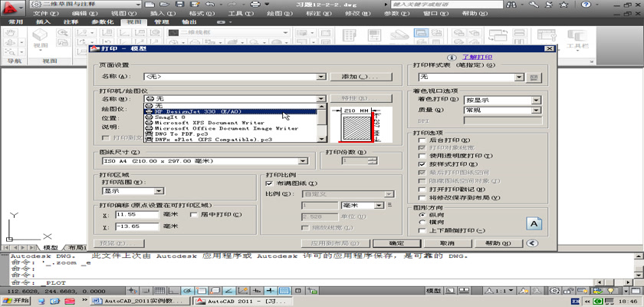Open the 格式 Format menu
644x307 pixels.
pyautogui.click(x=202, y=13)
